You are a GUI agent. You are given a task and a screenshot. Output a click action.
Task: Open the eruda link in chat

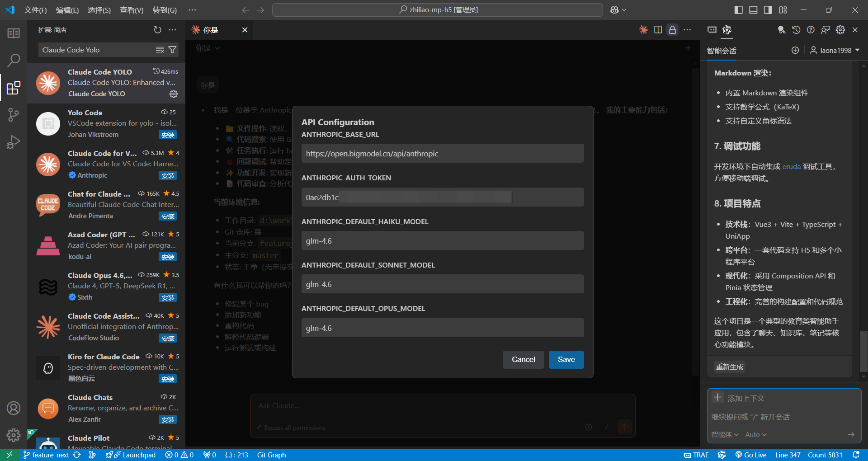792,166
